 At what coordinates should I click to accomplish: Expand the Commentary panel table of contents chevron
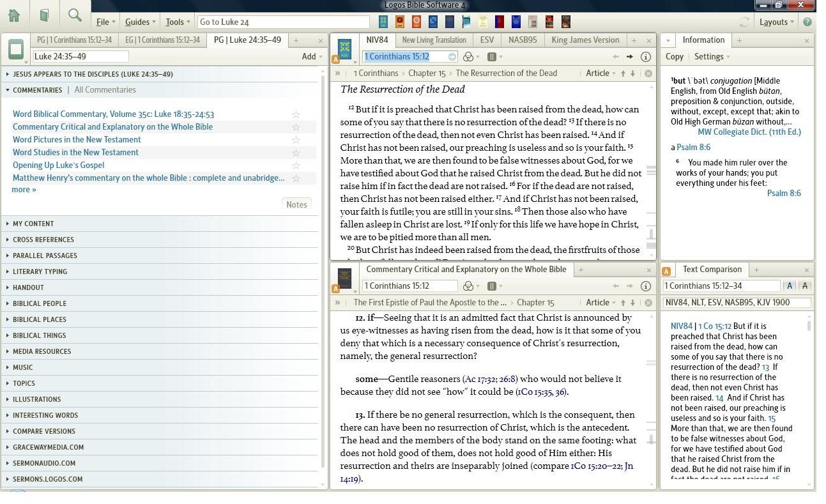(337, 303)
